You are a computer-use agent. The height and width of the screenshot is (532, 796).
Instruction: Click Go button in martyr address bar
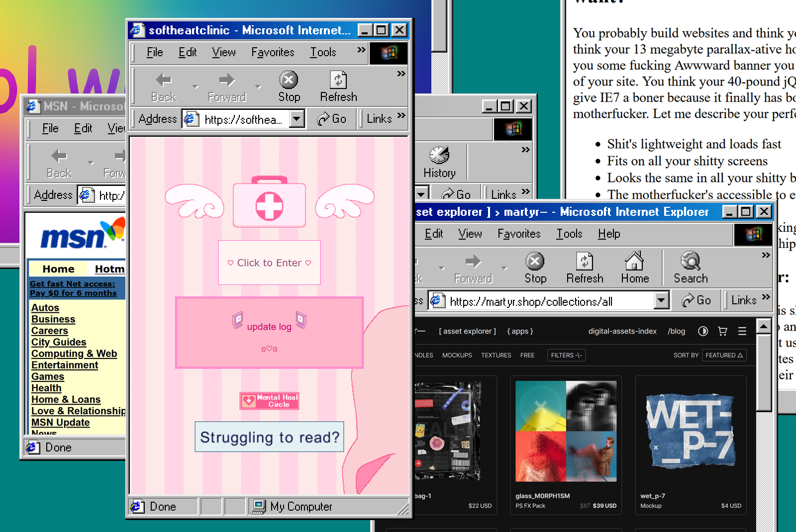(696, 300)
